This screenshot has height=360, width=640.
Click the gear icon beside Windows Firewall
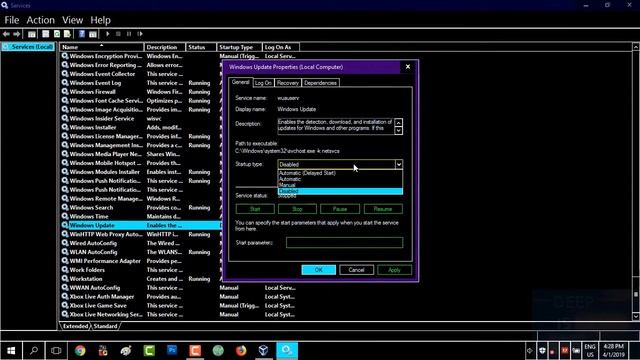[65, 91]
